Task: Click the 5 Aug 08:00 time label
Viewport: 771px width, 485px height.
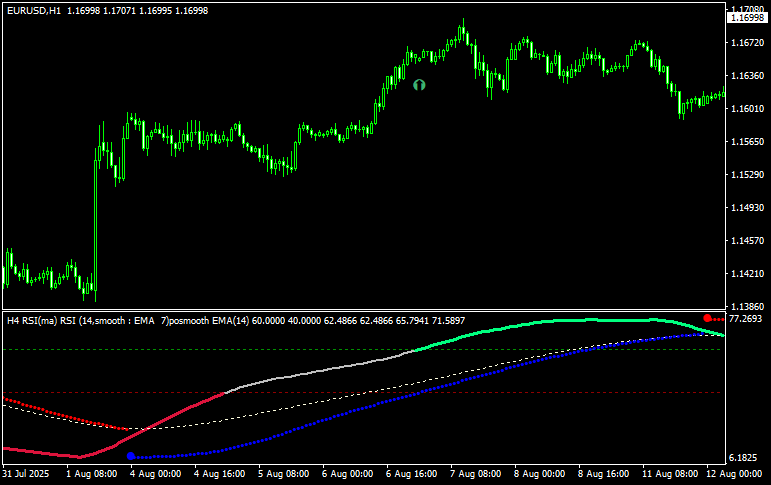Action: point(284,474)
